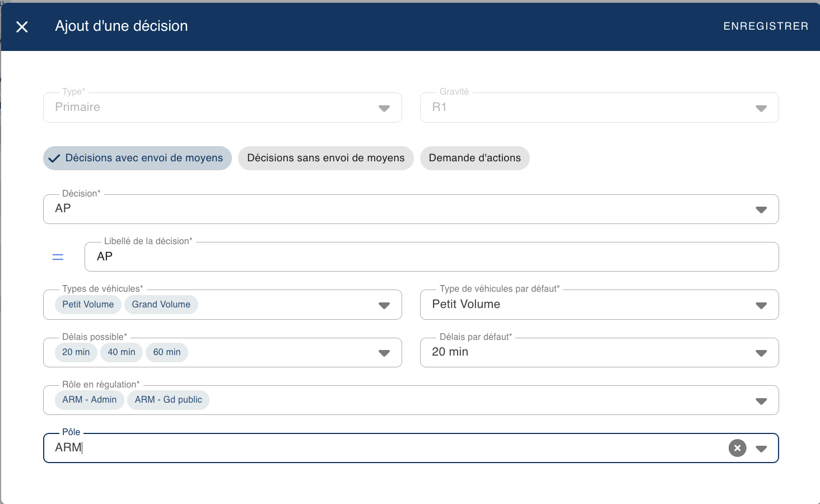Expand the Délais possible dropdown arrow
Image resolution: width=820 pixels, height=504 pixels.
(x=384, y=353)
